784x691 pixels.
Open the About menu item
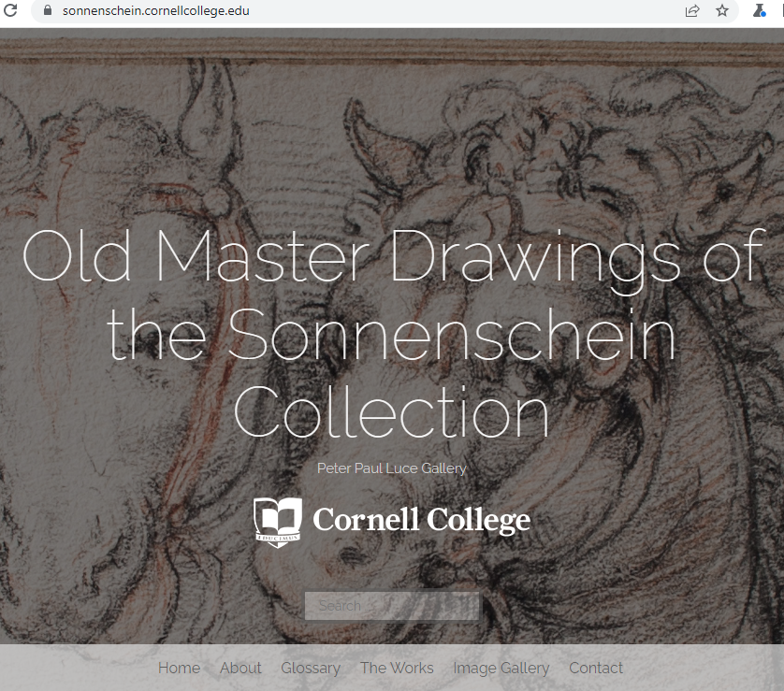[240, 668]
